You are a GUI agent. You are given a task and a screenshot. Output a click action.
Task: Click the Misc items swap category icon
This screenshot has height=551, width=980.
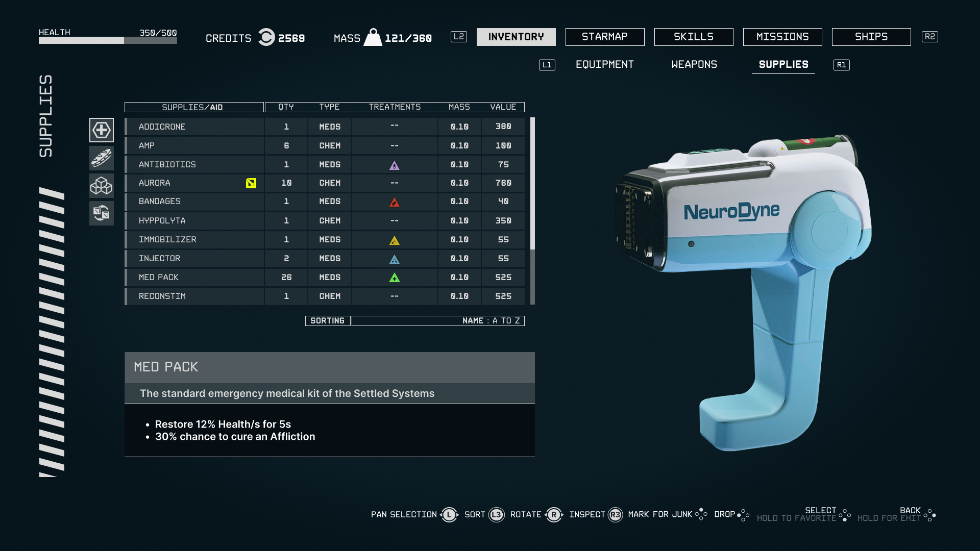102,213
